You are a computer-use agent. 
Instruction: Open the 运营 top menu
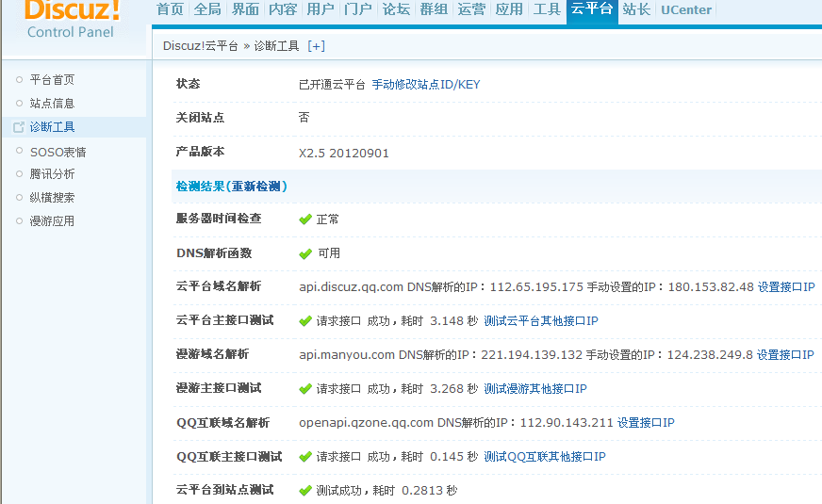[472, 9]
